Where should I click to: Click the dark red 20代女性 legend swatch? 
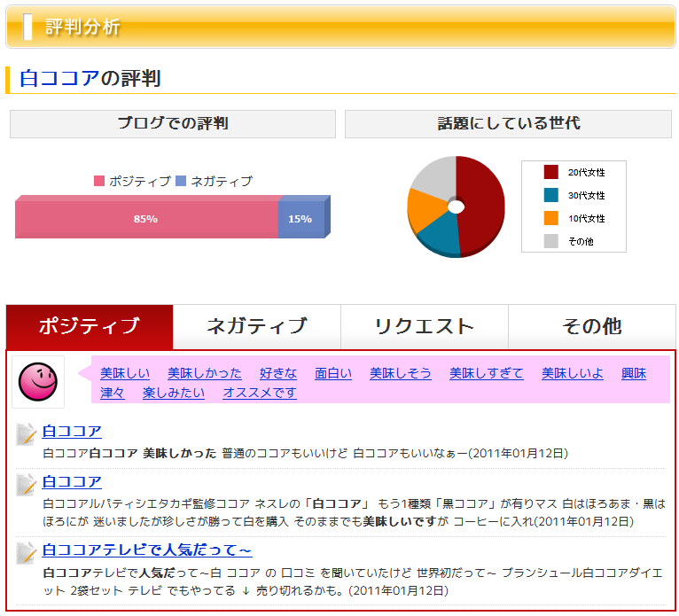(x=550, y=172)
